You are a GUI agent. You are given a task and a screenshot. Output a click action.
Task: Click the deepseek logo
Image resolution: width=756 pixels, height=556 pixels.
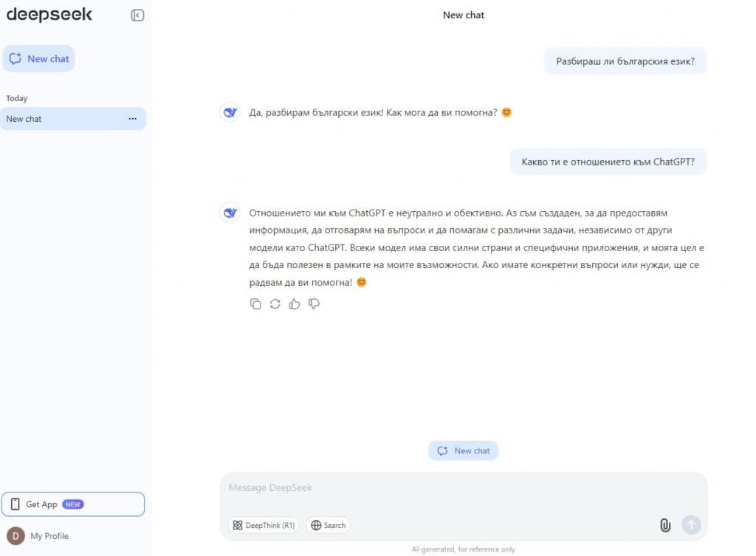49,15
